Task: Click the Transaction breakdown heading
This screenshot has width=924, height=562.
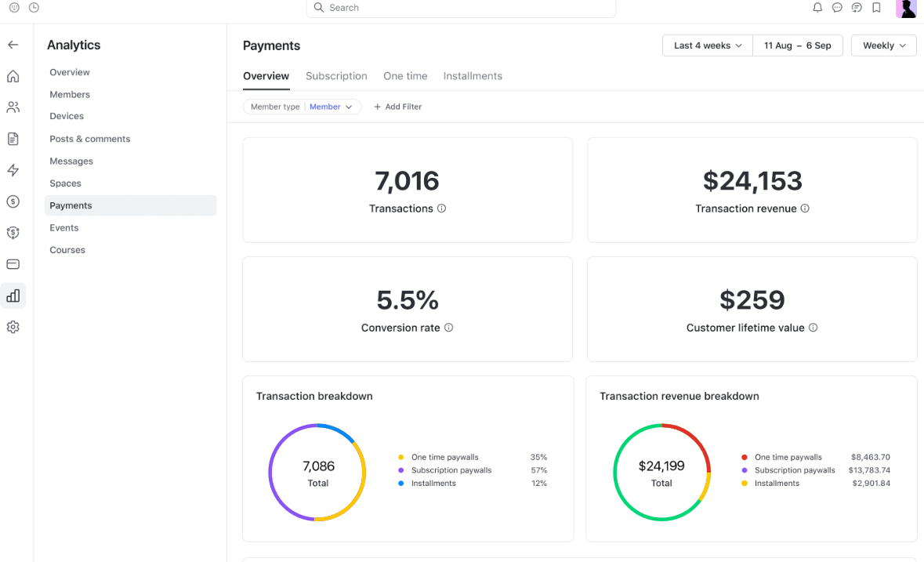Action: click(x=314, y=397)
